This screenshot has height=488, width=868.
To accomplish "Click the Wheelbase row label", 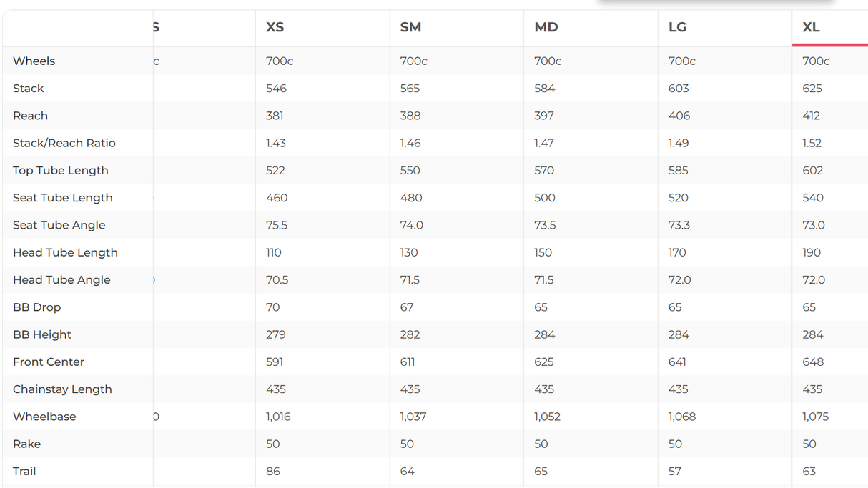I will [x=44, y=417].
